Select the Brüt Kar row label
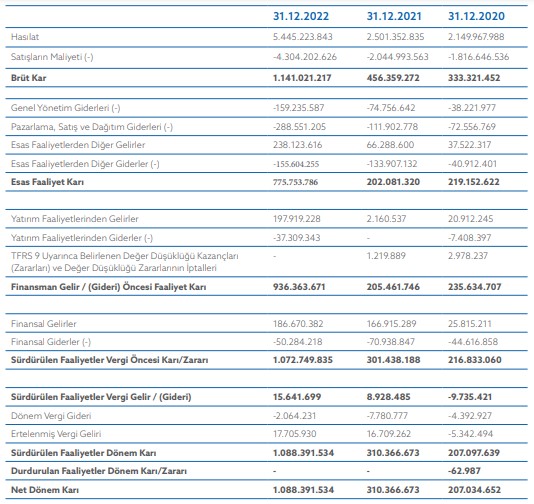The width and height of the screenshot is (534, 504). tap(28, 78)
